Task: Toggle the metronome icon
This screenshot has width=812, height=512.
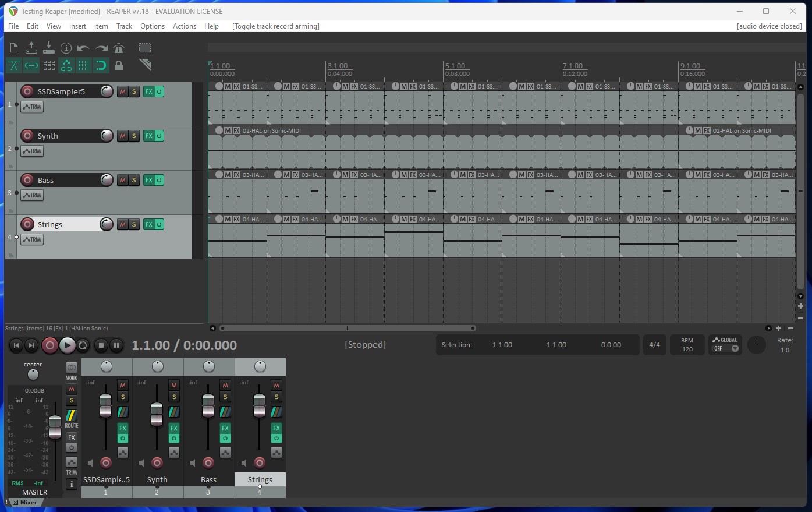Action: pyautogui.click(x=119, y=48)
